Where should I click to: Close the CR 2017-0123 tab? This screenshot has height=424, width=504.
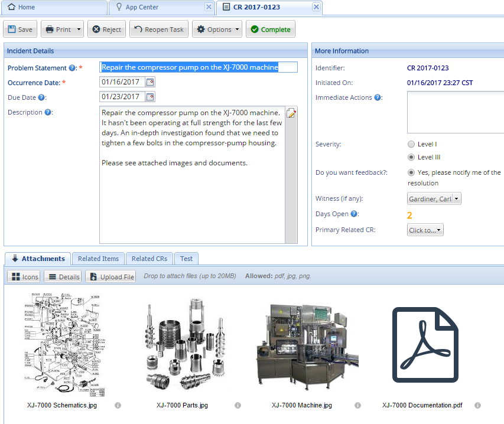316,6
